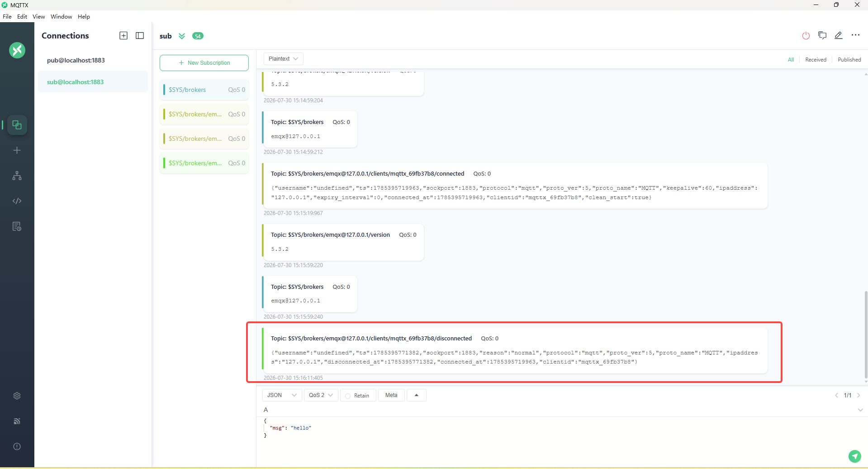Open new window icon in the top bar
Image resolution: width=868 pixels, height=469 pixels.
(x=822, y=35)
